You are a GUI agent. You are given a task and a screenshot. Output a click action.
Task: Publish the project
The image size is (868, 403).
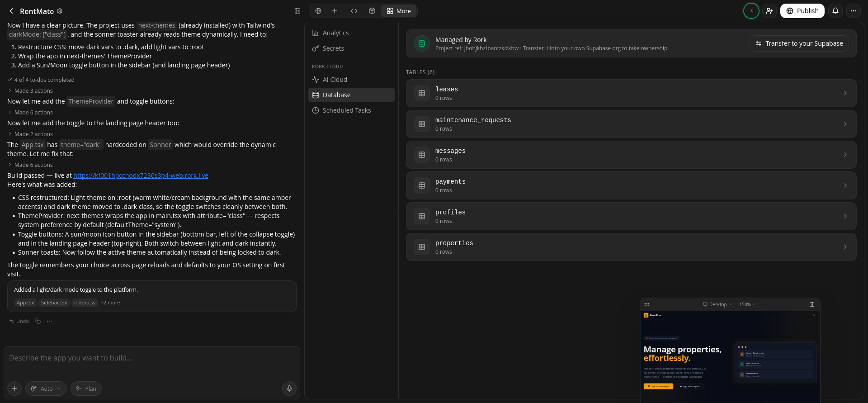[x=802, y=11]
